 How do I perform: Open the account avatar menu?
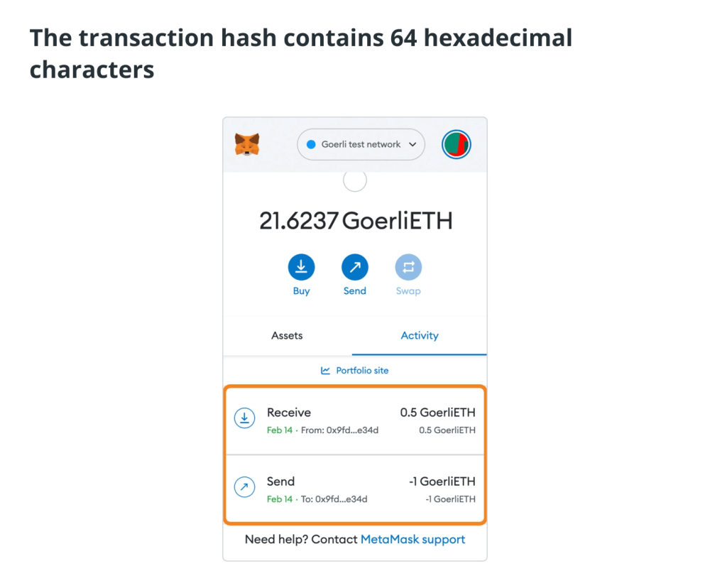[456, 144]
